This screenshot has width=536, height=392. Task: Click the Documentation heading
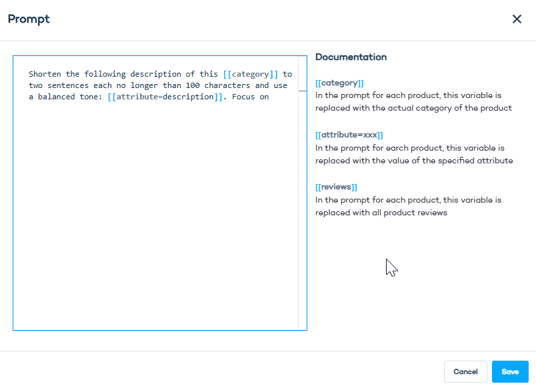click(351, 57)
